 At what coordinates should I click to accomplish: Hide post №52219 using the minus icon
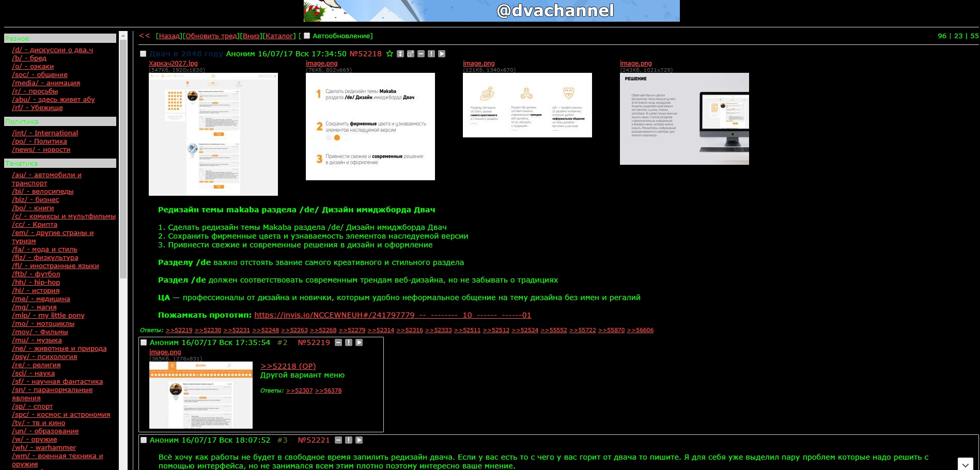pos(338,342)
